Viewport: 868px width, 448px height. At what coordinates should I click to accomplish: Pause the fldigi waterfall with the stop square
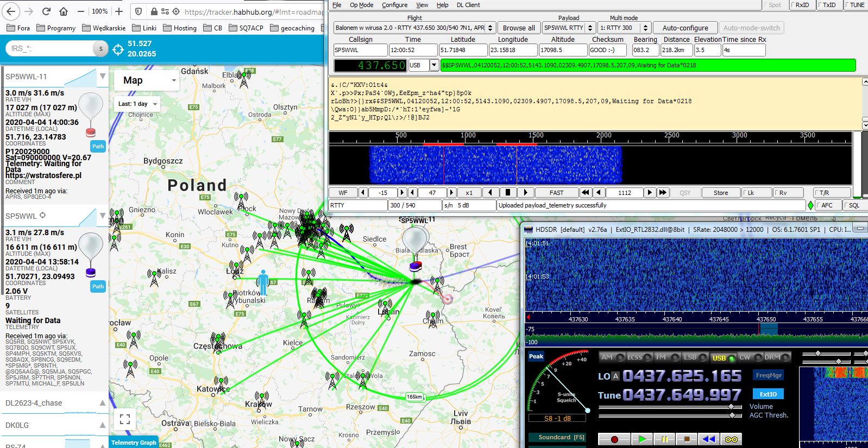[x=507, y=192]
